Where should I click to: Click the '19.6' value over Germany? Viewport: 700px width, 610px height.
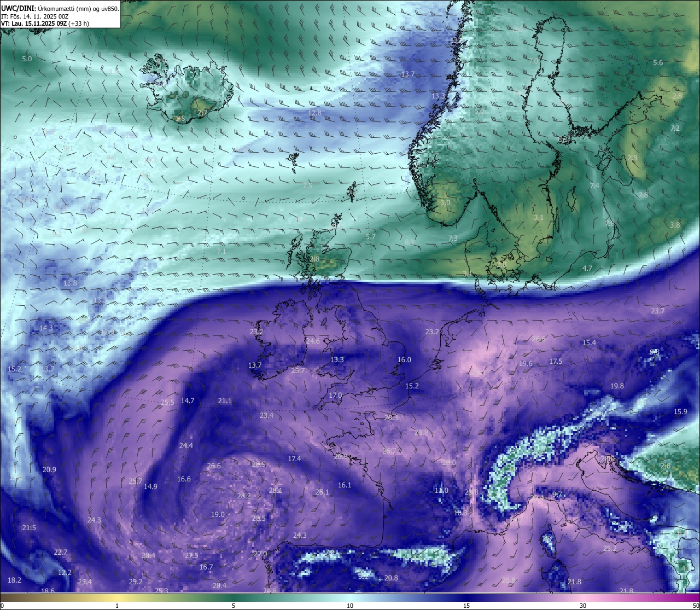(526, 363)
